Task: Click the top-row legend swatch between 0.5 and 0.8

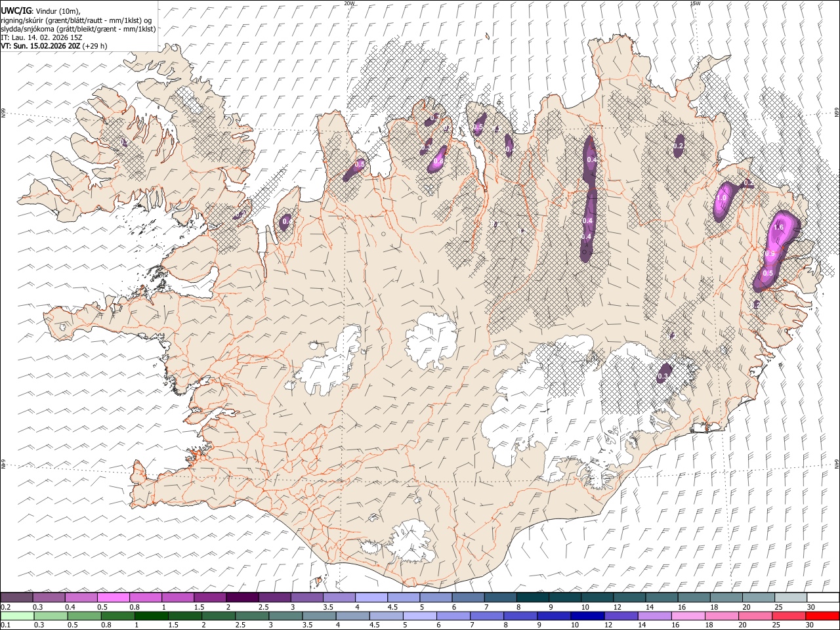Action: click(113, 597)
